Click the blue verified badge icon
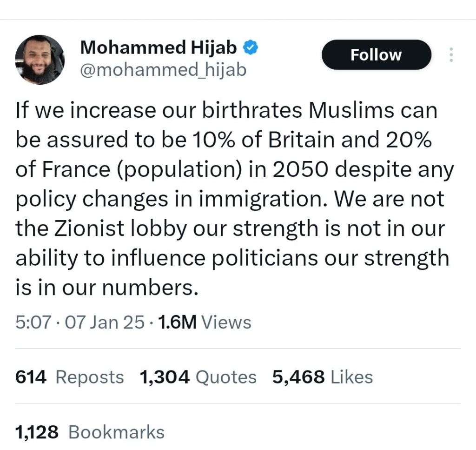This screenshot has height=450, width=476. click(251, 47)
